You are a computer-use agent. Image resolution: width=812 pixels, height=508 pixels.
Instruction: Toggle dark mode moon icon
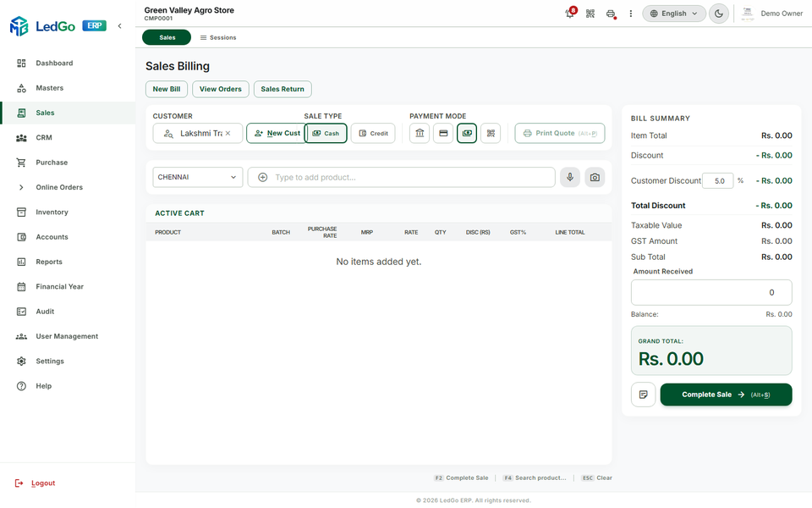(x=718, y=14)
